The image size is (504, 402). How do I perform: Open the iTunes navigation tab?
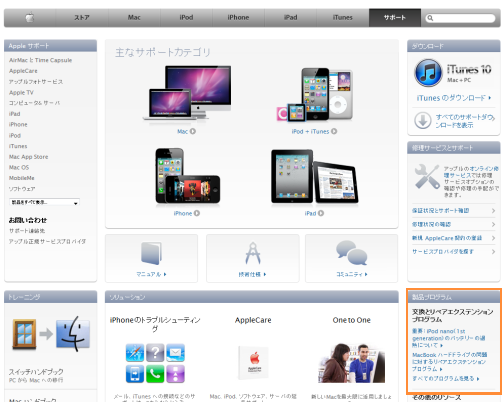pyautogui.click(x=342, y=18)
